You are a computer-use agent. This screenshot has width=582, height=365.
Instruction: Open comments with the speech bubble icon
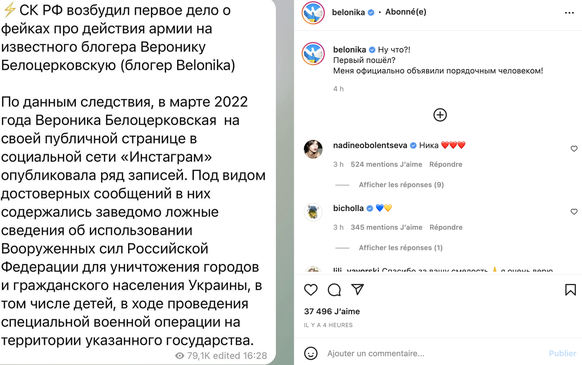(334, 290)
